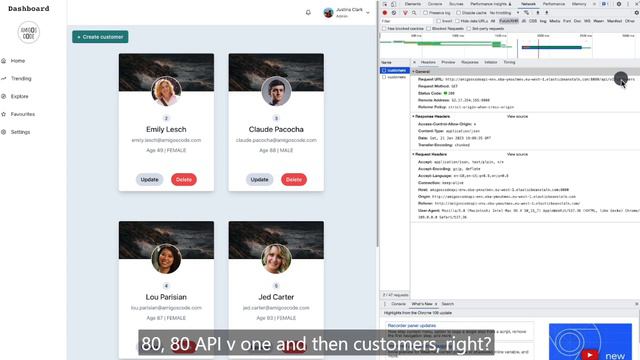The height and width of the screenshot is (360, 640).
Task: Open Justina Clark user menu chevron
Action: [368, 13]
